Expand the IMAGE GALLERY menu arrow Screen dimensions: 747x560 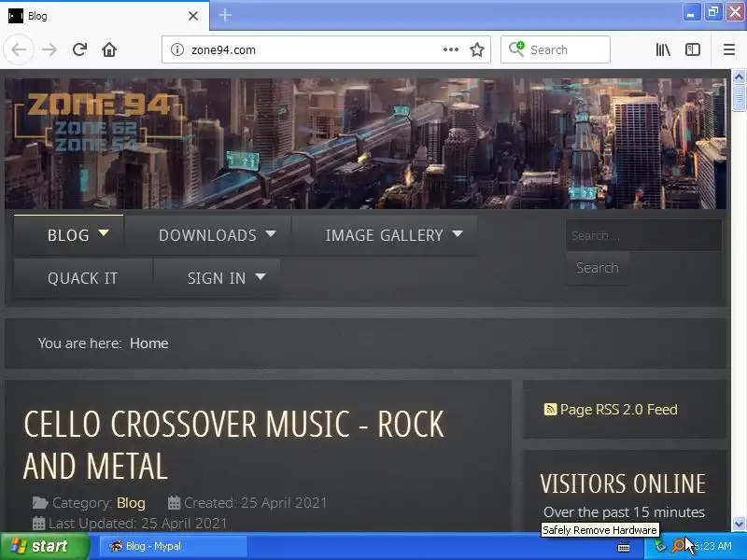click(458, 234)
